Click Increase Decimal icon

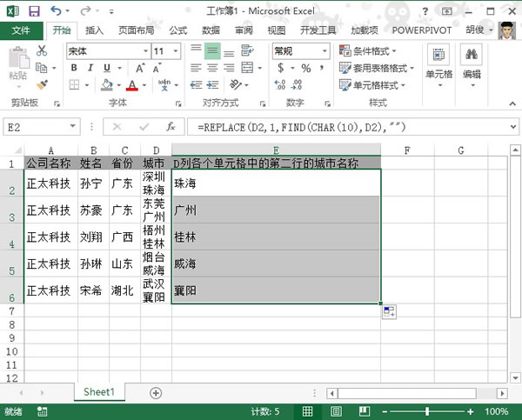point(279,85)
